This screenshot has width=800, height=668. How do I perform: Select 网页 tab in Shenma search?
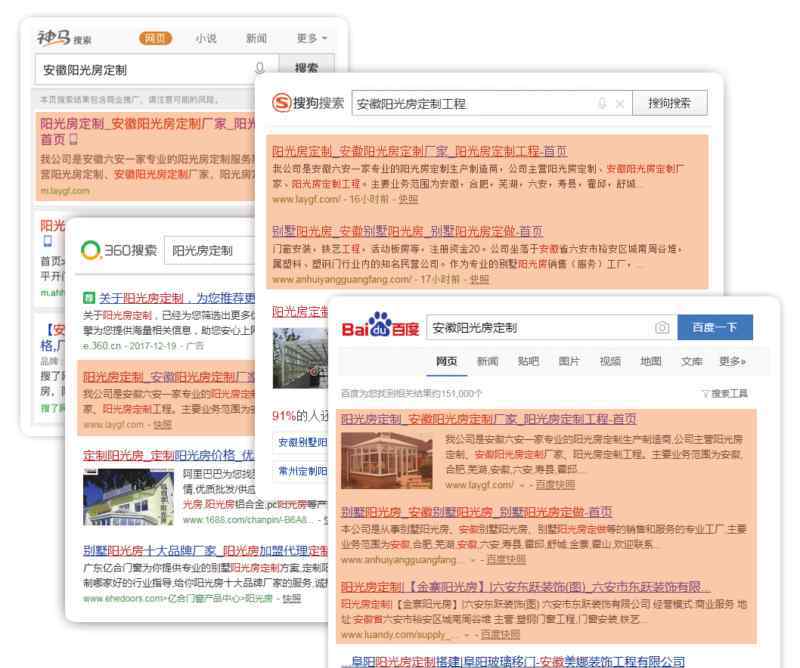coord(155,38)
